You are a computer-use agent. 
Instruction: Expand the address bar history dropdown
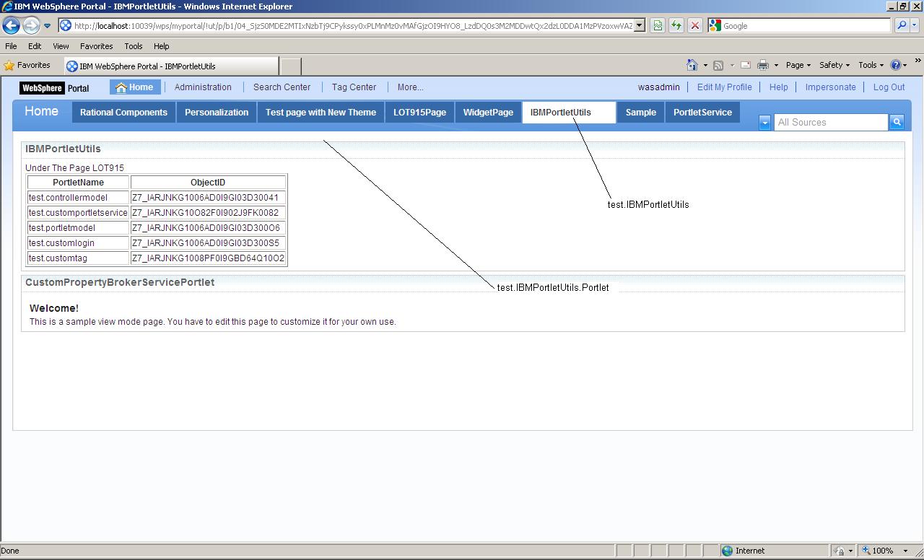pyautogui.click(x=639, y=26)
